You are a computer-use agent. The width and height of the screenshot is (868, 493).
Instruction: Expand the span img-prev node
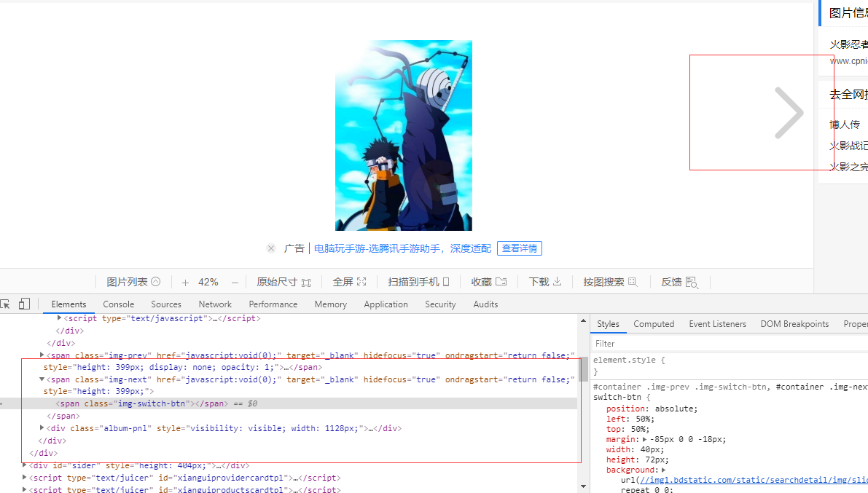(x=42, y=355)
